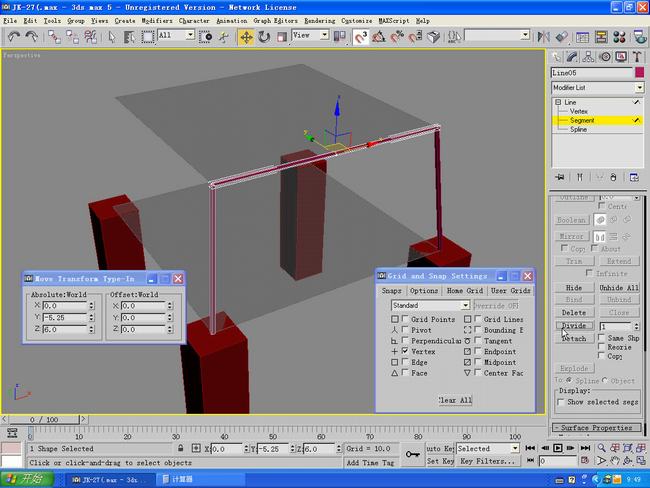Viewport: 650px width, 488px height.
Task: Click the Unhide All button
Action: (619, 287)
